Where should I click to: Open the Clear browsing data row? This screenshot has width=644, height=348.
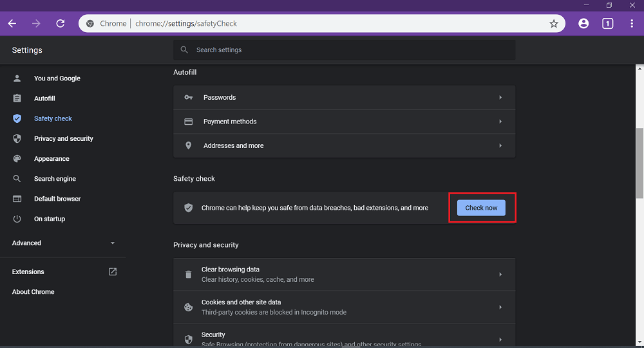(344, 275)
